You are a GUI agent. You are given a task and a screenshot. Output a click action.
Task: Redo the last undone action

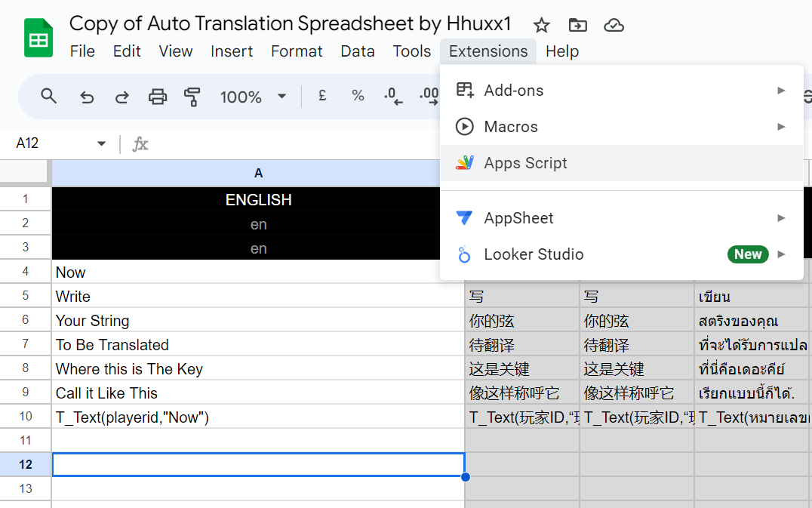121,97
